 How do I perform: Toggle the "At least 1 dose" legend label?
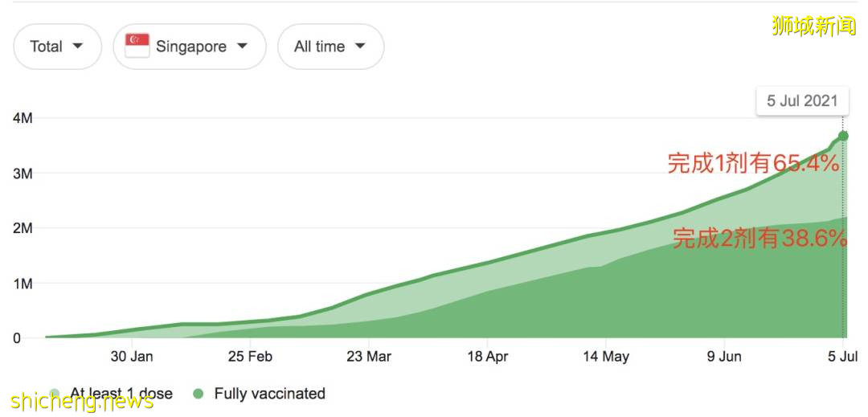121,394
